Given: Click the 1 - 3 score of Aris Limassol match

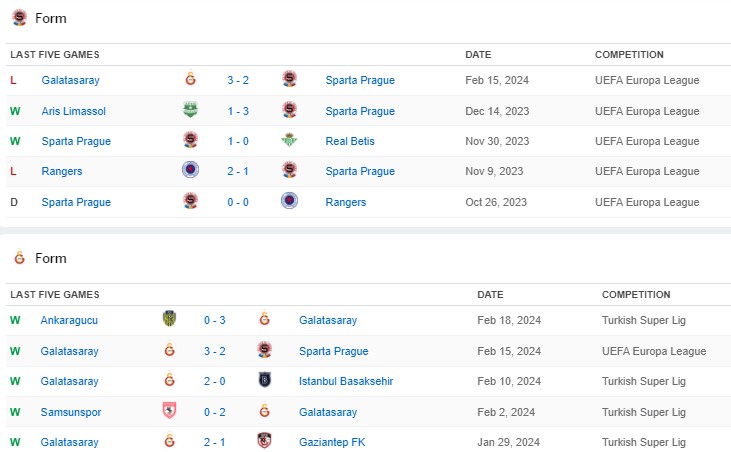Looking at the screenshot, I should pyautogui.click(x=240, y=111).
